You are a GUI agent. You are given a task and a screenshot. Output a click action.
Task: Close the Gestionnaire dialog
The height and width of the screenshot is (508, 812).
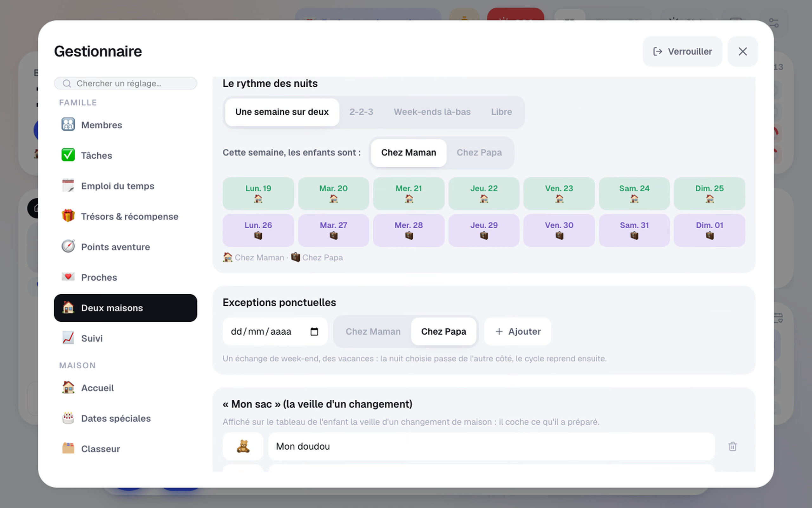point(743,51)
